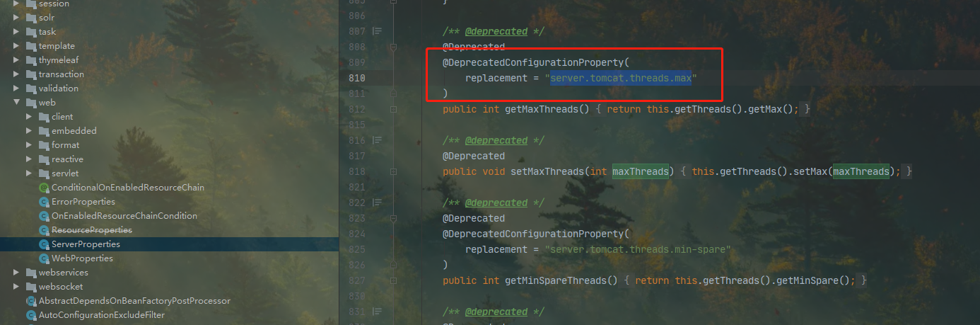
Task: Select the format package row
Action: click(x=170, y=145)
